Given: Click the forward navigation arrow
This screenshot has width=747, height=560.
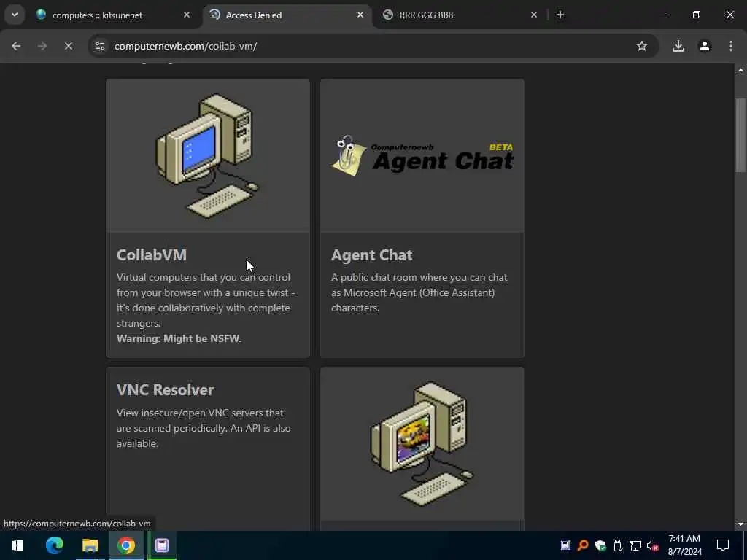Looking at the screenshot, I should coord(42,46).
